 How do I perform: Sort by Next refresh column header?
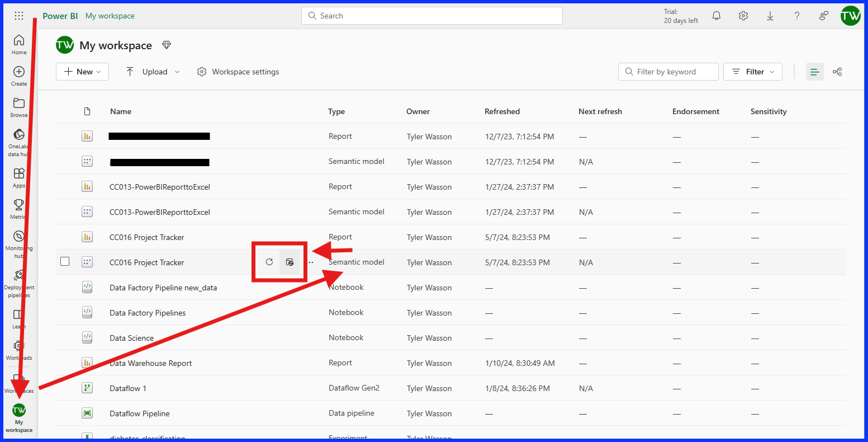[600, 111]
